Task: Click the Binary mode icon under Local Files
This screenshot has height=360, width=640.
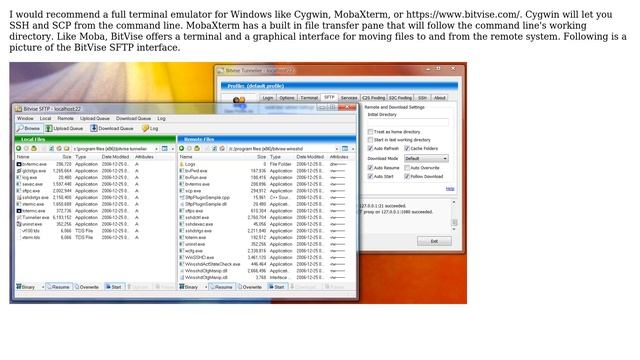Action: click(x=18, y=287)
